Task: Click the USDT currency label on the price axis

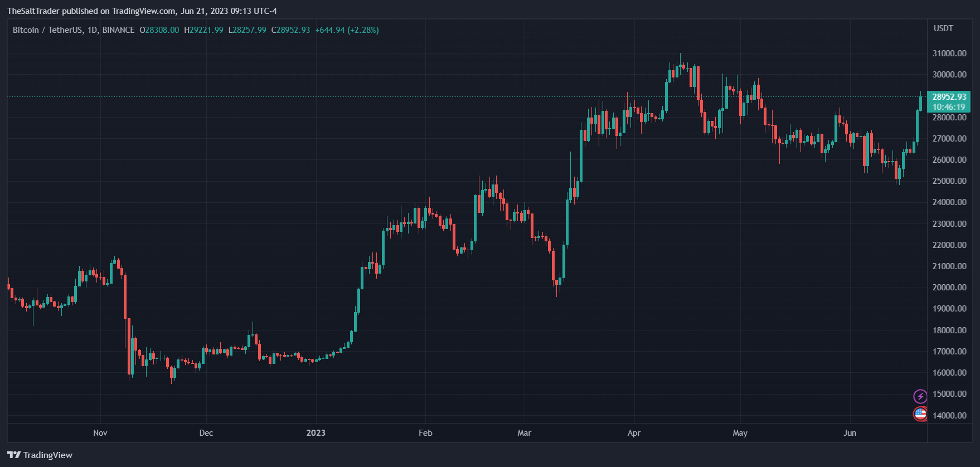Action: [943, 28]
